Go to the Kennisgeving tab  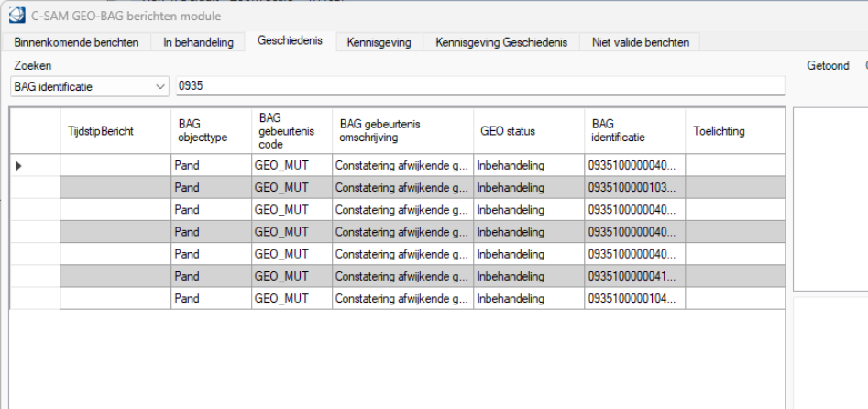click(379, 42)
